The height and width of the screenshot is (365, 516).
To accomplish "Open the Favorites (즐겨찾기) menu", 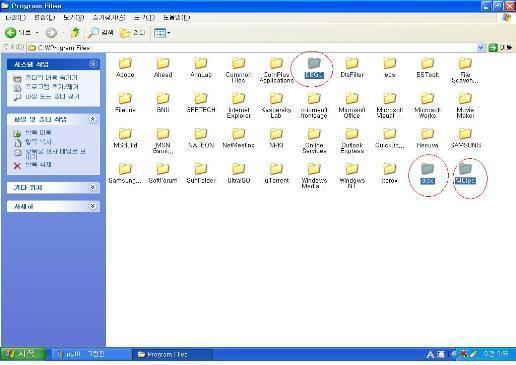I will 109,17.
